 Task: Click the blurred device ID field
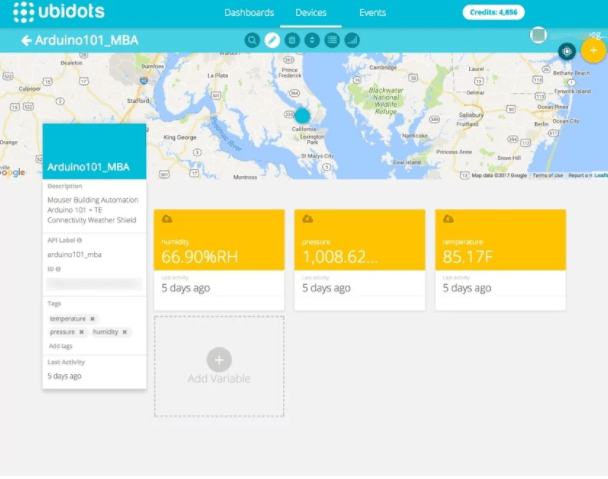click(x=94, y=284)
